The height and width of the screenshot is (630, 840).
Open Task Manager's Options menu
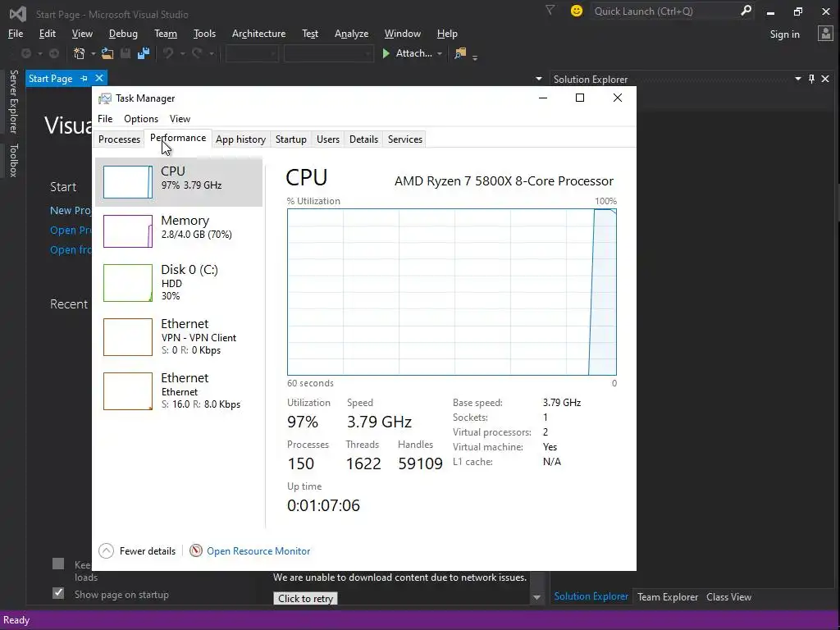tap(141, 119)
